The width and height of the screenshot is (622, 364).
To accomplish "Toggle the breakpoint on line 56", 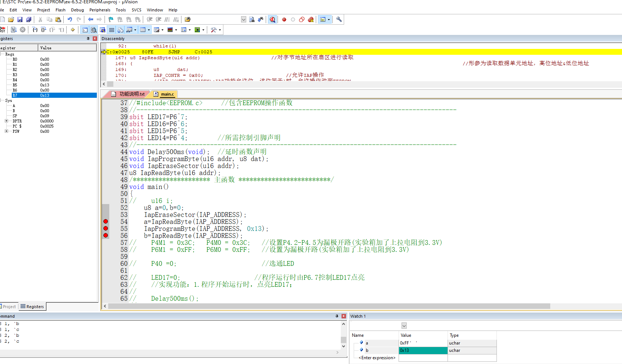I will tap(106, 235).
